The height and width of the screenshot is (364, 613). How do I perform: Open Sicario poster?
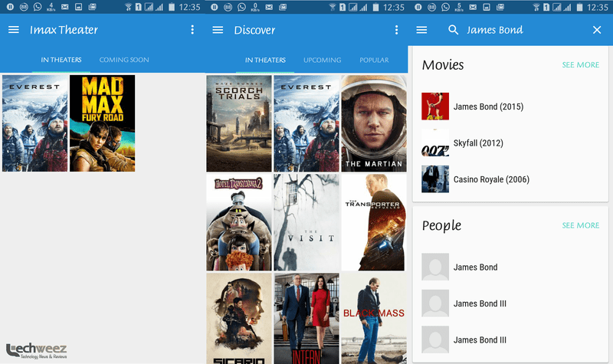(x=239, y=318)
